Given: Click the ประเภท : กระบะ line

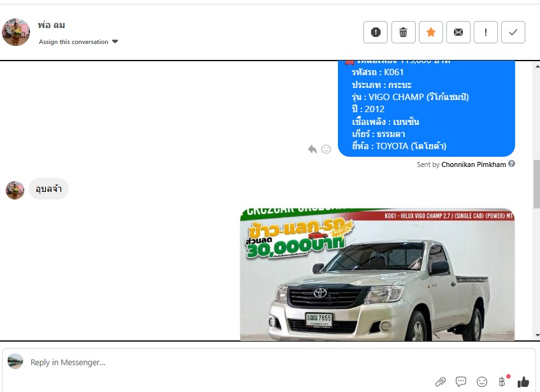Looking at the screenshot, I should (382, 85).
